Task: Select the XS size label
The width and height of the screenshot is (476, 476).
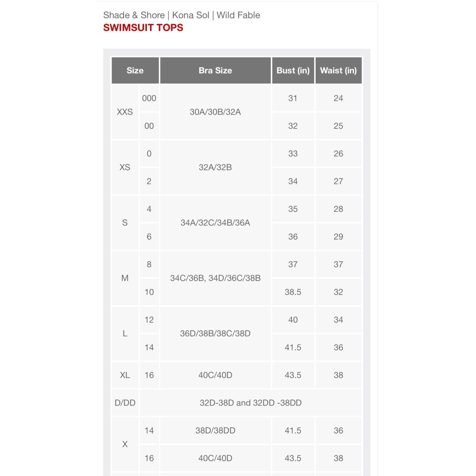Action: (125, 167)
